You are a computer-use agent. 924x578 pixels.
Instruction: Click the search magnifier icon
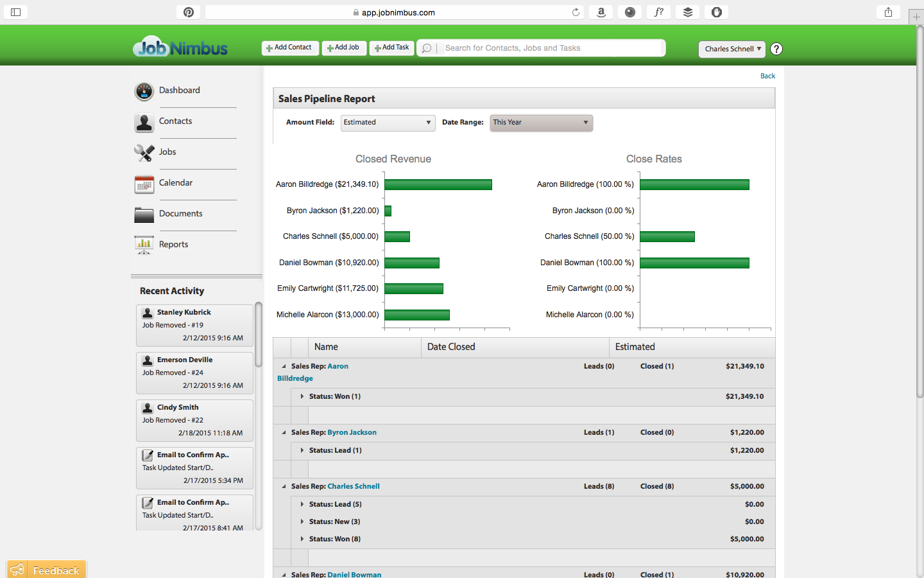(427, 48)
